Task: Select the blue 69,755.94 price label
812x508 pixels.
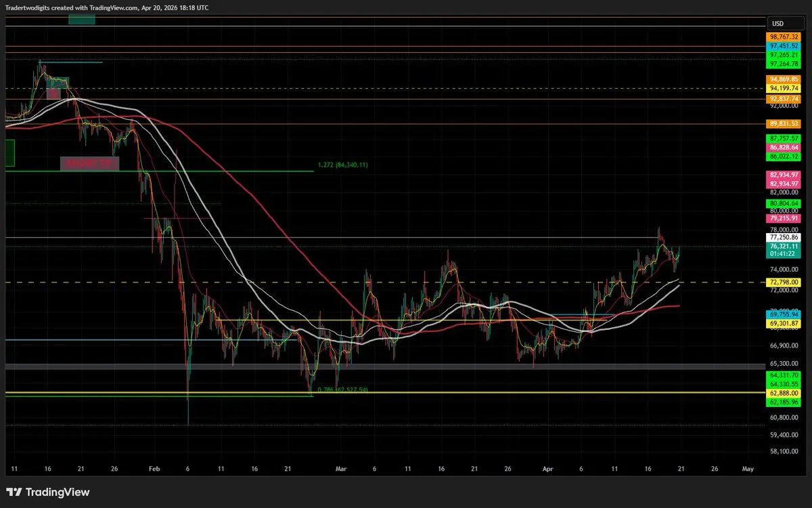Action: coord(784,314)
